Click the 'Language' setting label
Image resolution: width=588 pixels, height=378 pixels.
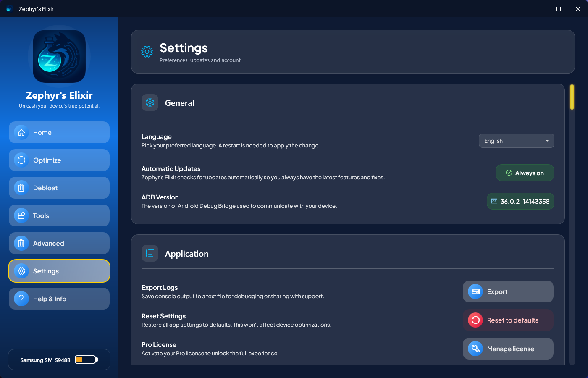tap(157, 136)
